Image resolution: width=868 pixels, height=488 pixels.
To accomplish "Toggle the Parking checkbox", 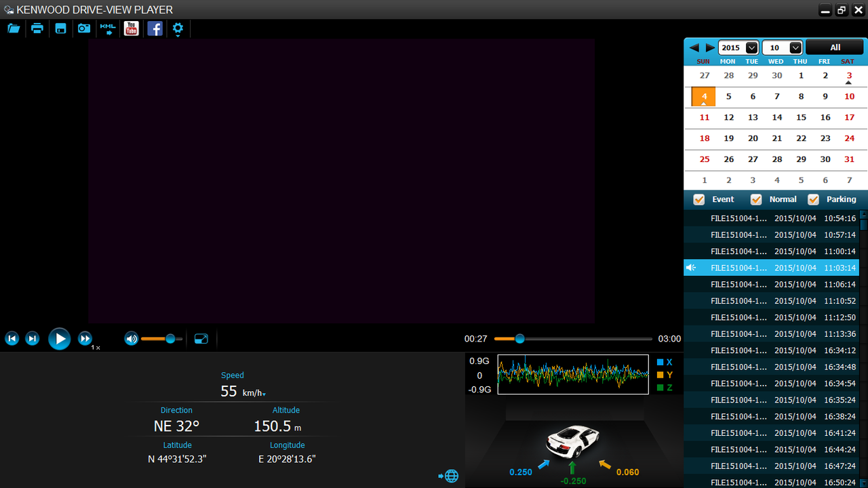I will (813, 199).
